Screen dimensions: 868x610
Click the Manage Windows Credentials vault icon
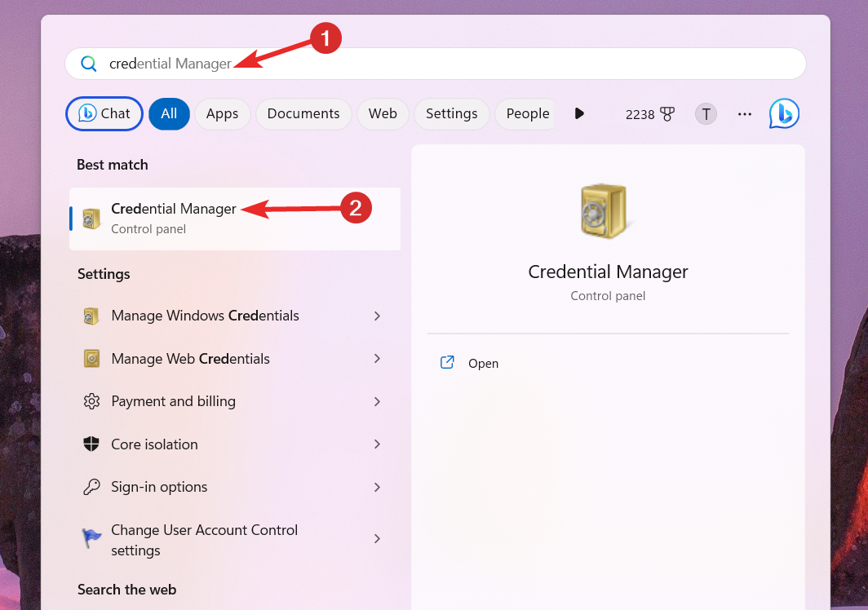click(91, 316)
